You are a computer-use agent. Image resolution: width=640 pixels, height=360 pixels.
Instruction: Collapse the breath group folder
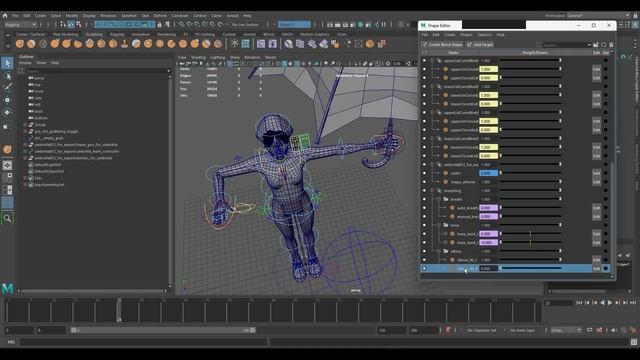pos(439,199)
